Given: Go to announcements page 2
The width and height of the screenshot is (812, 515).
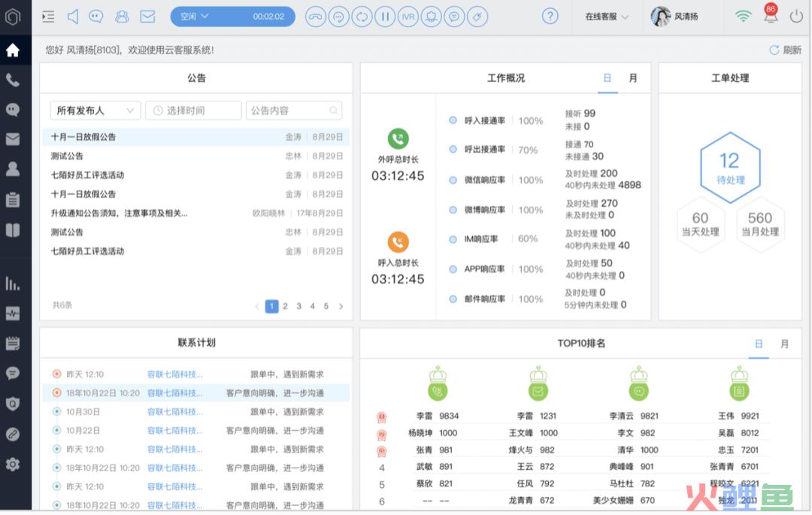Looking at the screenshot, I should coord(286,306).
